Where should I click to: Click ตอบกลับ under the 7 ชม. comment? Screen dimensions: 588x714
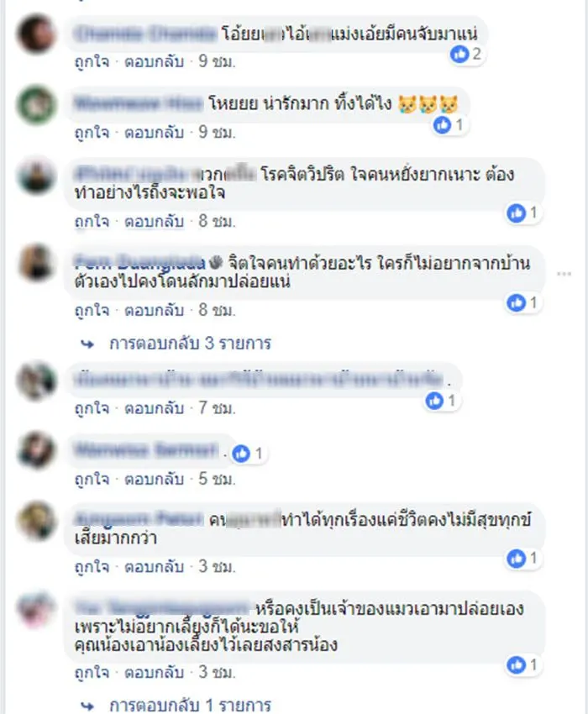[154, 408]
